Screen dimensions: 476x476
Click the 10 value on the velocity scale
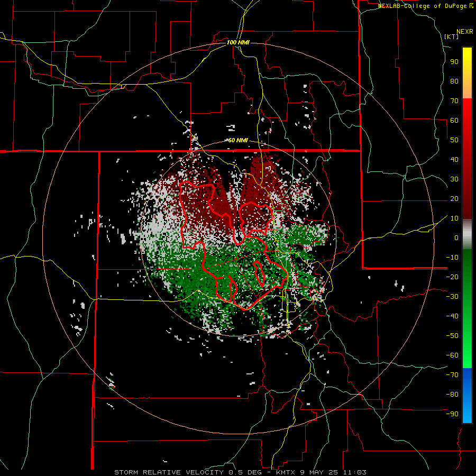(x=454, y=218)
